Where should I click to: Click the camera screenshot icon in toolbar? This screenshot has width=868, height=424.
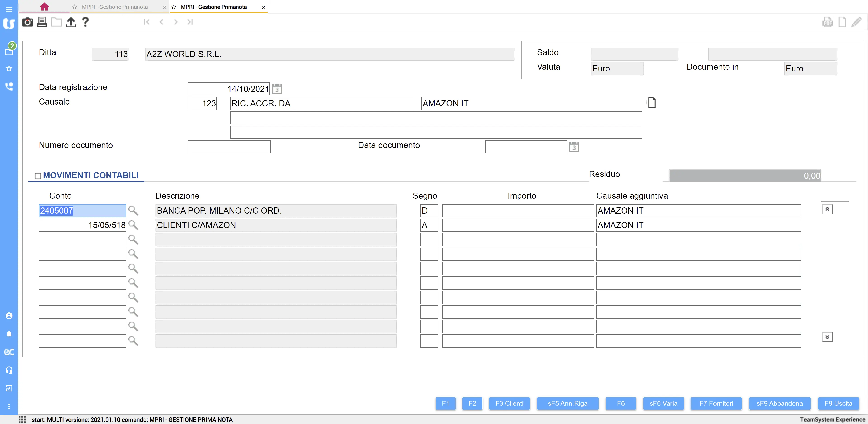(27, 22)
